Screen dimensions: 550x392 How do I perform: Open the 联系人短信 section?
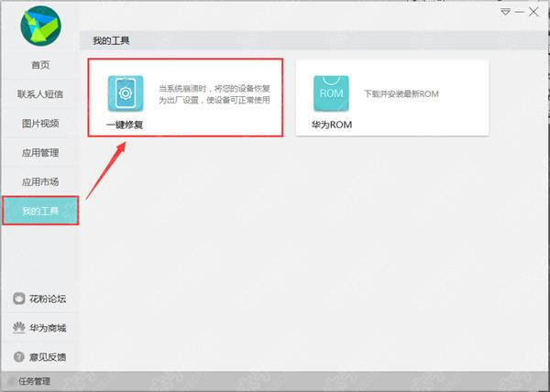[x=39, y=94]
